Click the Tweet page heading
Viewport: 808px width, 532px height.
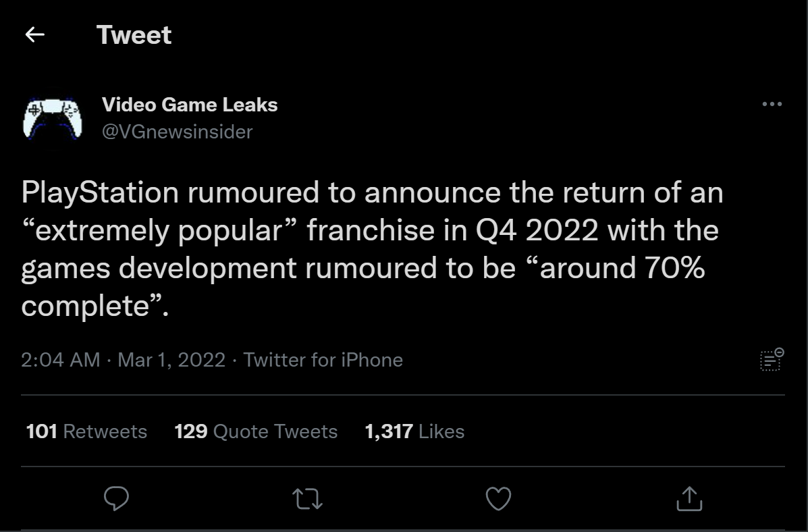(x=134, y=35)
